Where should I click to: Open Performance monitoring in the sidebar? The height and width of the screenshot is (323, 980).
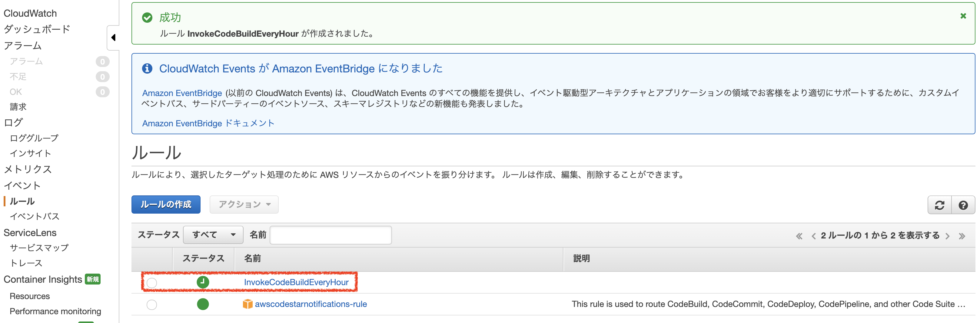pos(55,311)
